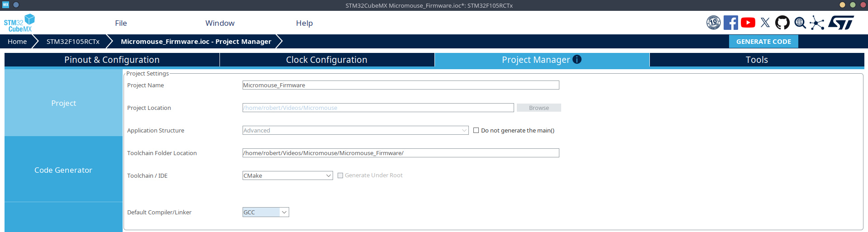The height and width of the screenshot is (232, 868).
Task: Select the Project Manager tab
Action: [542, 60]
